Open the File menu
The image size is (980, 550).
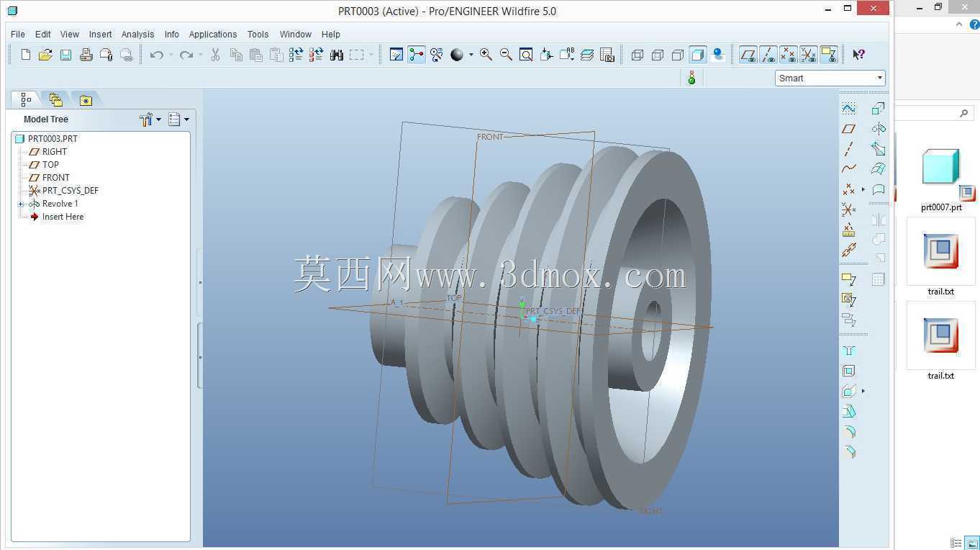(18, 34)
